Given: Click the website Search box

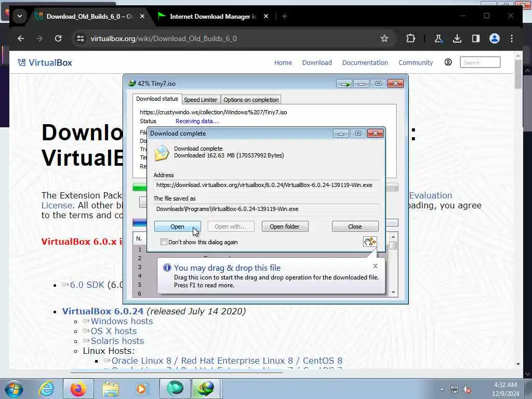Looking at the screenshot, I should 480,62.
